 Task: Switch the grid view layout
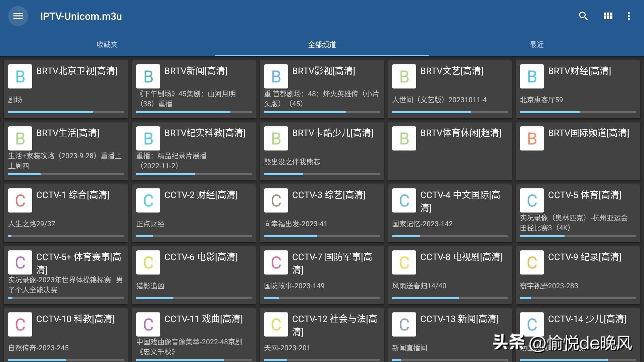click(608, 16)
